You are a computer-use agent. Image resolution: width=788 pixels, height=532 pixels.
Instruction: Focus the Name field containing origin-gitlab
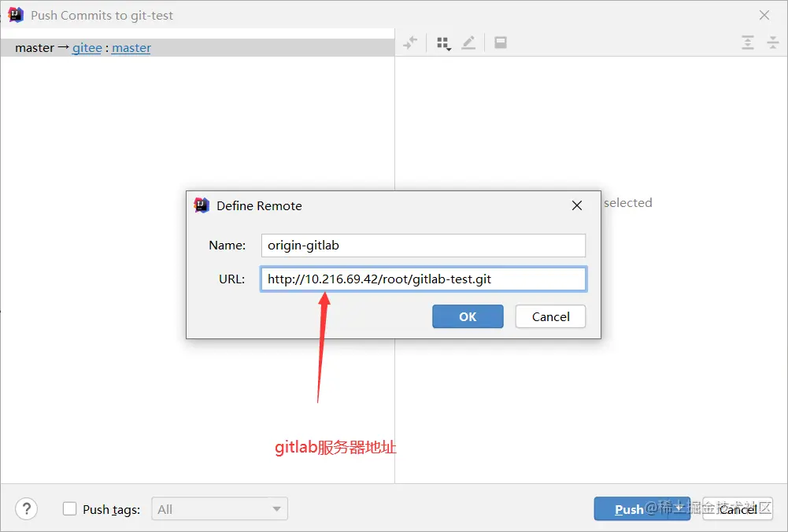424,246
